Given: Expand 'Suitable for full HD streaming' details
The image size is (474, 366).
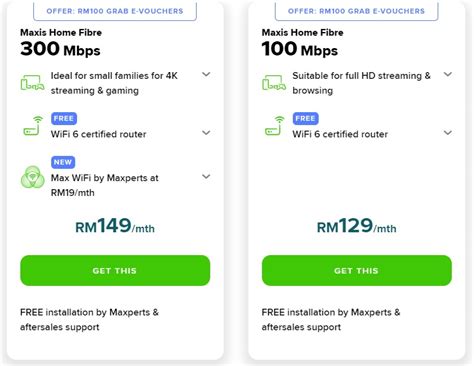Looking at the screenshot, I should (448, 74).
